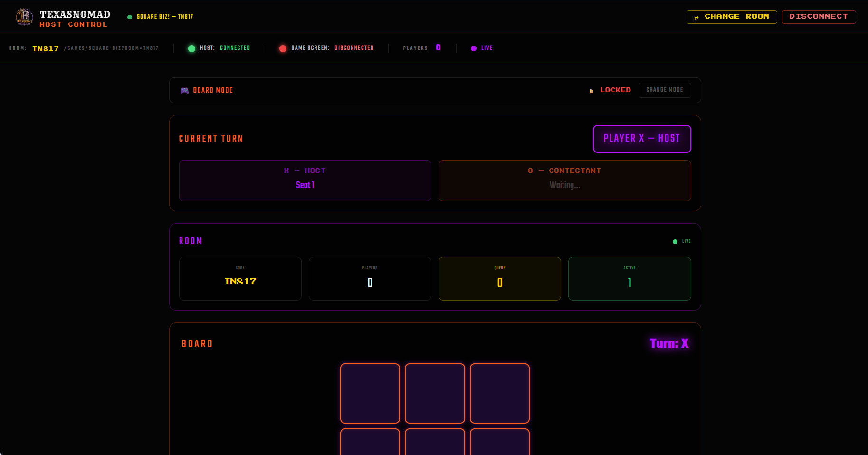Click the middle-left board square
This screenshot has height=455, width=868.
(370, 442)
